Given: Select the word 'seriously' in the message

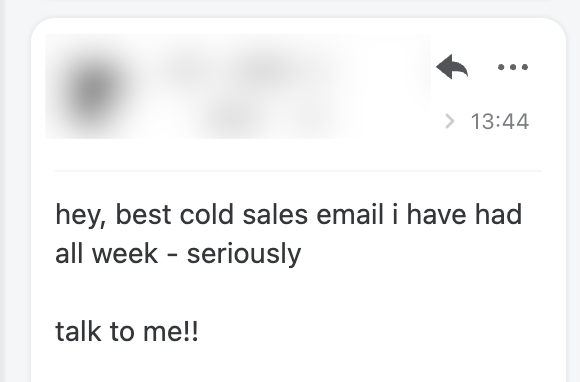Looking at the screenshot, I should pyautogui.click(x=244, y=254).
